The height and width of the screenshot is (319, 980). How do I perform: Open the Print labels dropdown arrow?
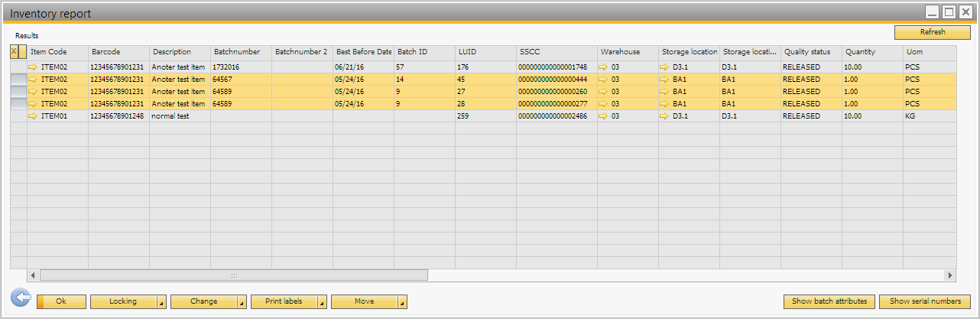[x=322, y=302]
